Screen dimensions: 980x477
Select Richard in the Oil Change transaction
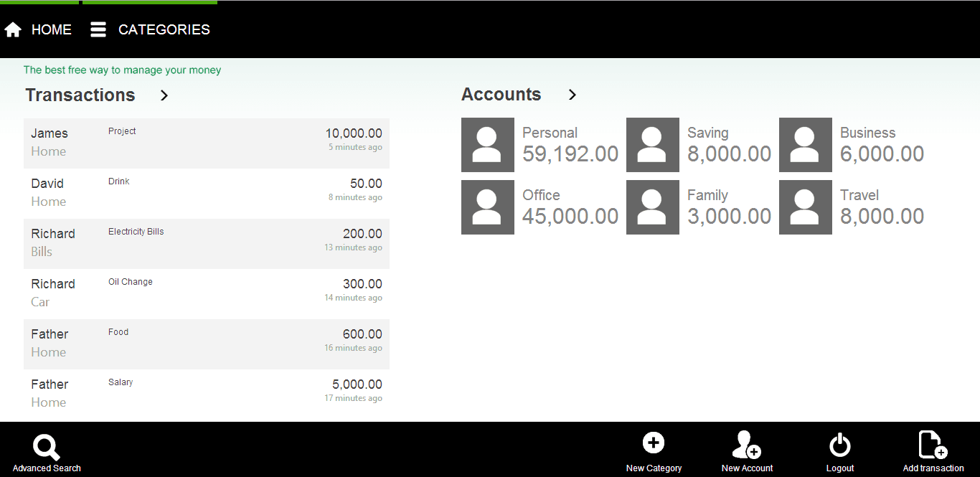pos(53,284)
